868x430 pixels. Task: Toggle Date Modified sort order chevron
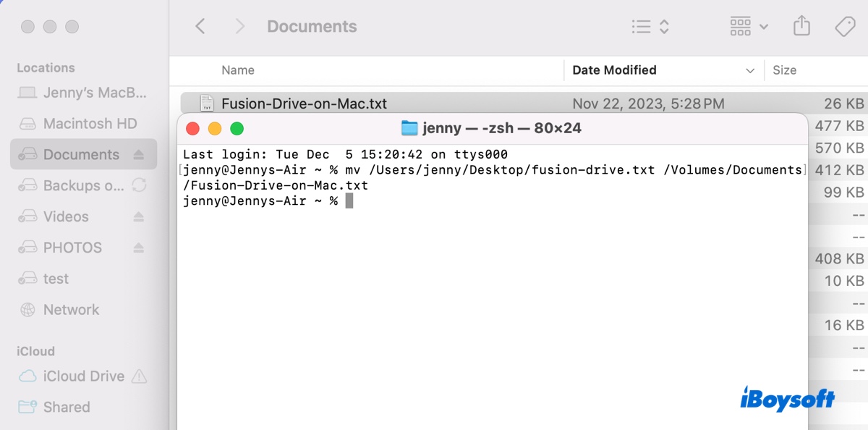pyautogui.click(x=750, y=71)
